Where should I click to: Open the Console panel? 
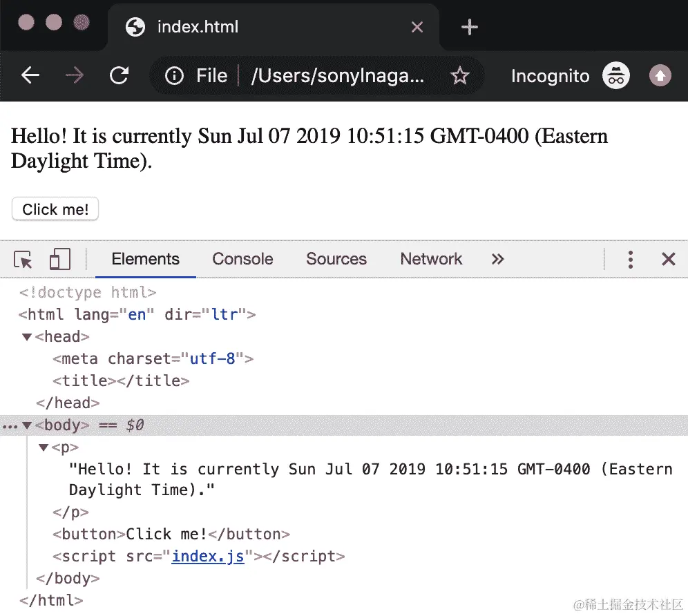click(x=242, y=259)
